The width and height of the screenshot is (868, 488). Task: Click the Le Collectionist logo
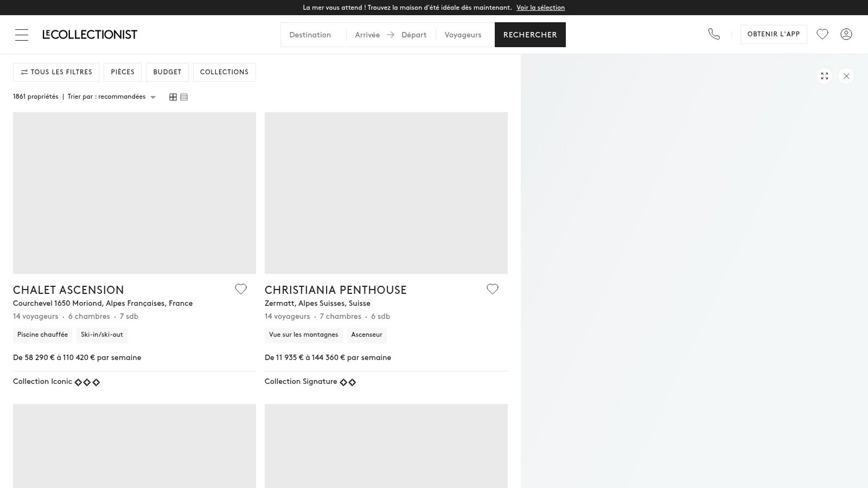(90, 35)
